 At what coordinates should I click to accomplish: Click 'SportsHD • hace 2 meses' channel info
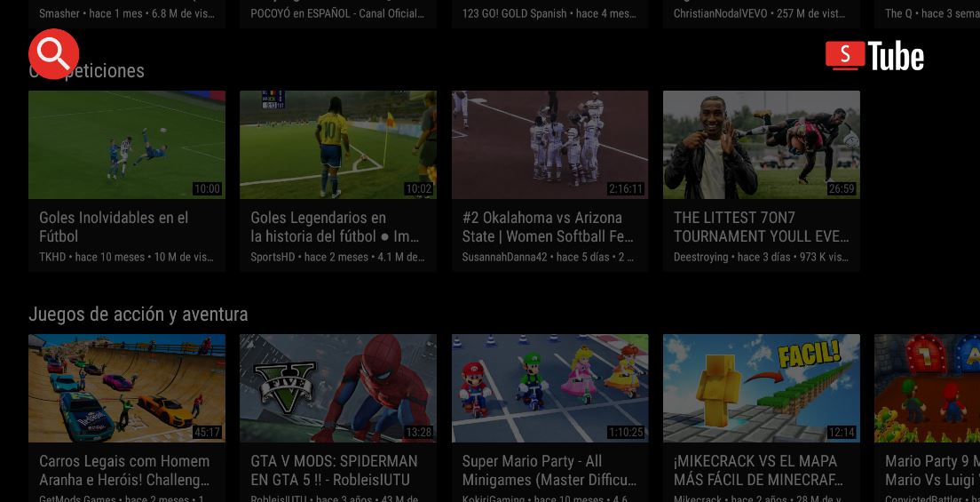(337, 258)
